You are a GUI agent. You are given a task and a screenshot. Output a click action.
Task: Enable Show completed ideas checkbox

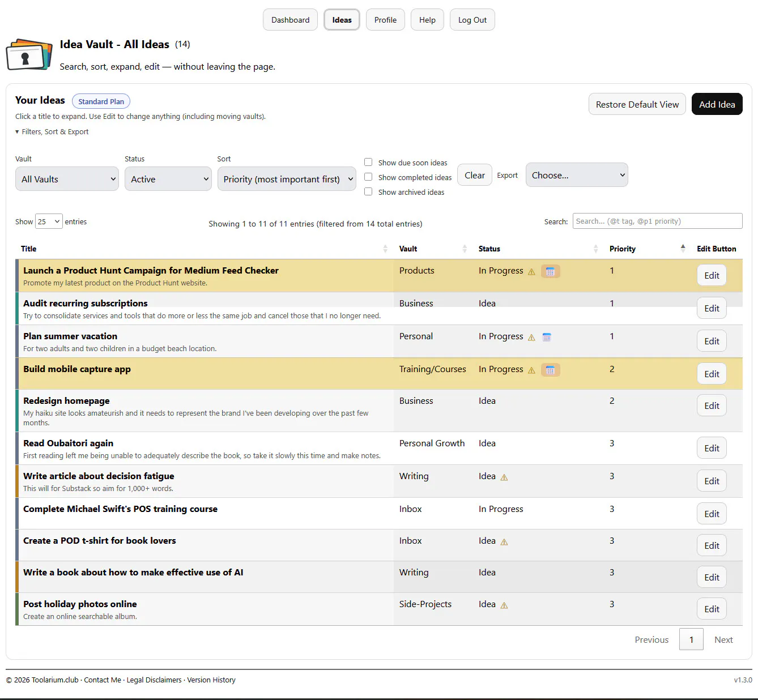[x=368, y=177]
